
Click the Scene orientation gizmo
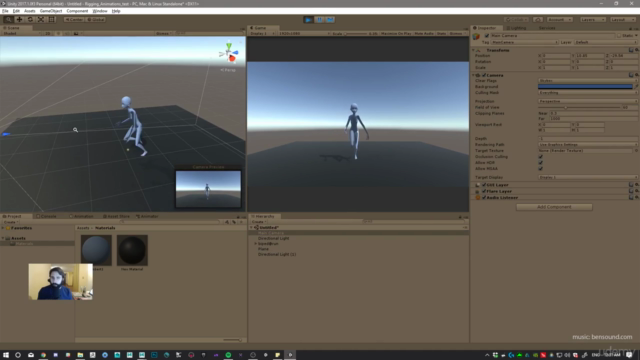229,53
